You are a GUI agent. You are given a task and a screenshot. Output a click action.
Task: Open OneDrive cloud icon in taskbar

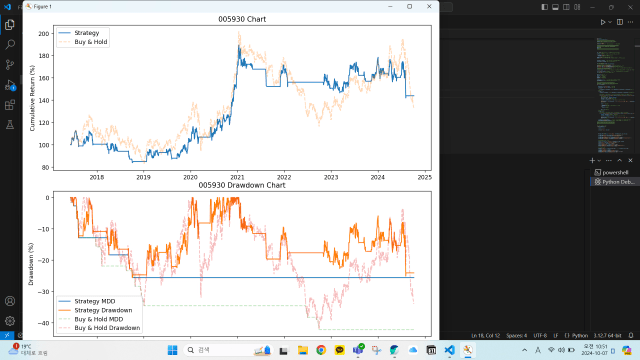click(413, 350)
